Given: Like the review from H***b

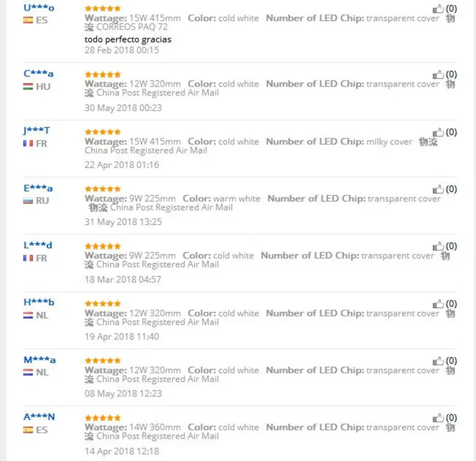Looking at the screenshot, I should [438, 304].
